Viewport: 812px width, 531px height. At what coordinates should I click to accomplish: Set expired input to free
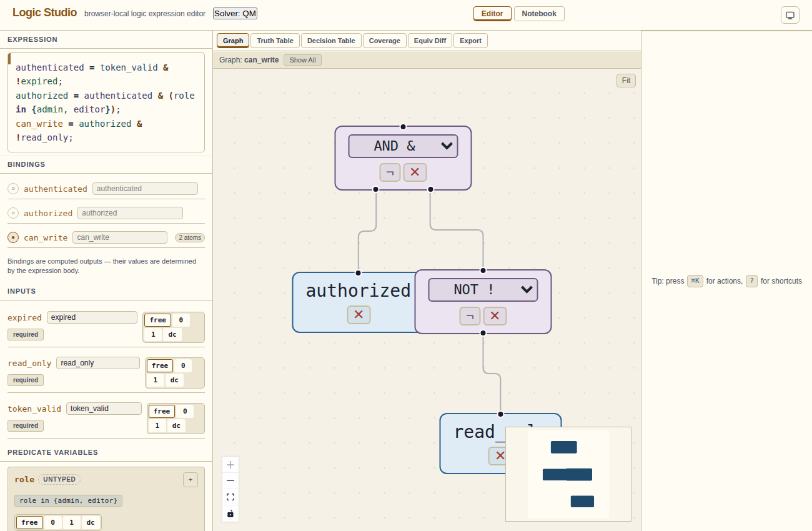click(x=158, y=320)
